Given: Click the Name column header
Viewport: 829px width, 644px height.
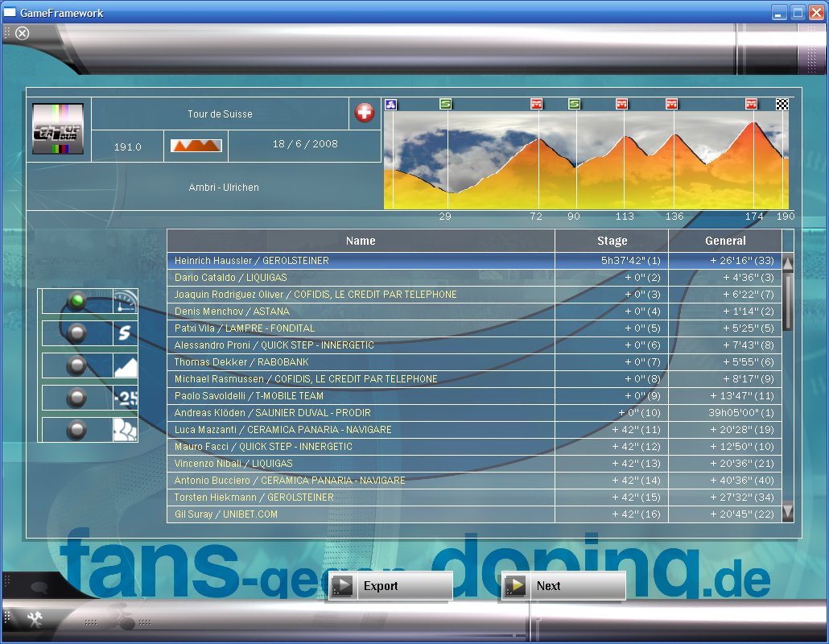Looking at the screenshot, I should [361, 241].
